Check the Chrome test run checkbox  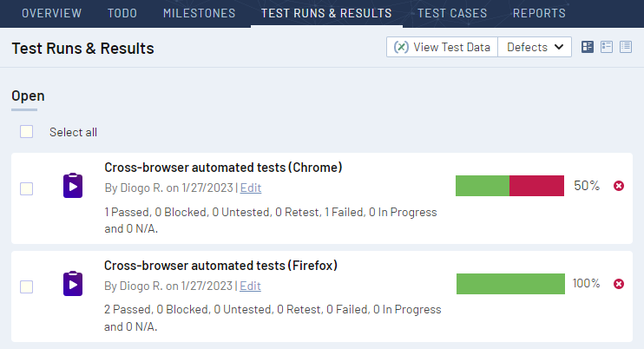click(x=27, y=188)
